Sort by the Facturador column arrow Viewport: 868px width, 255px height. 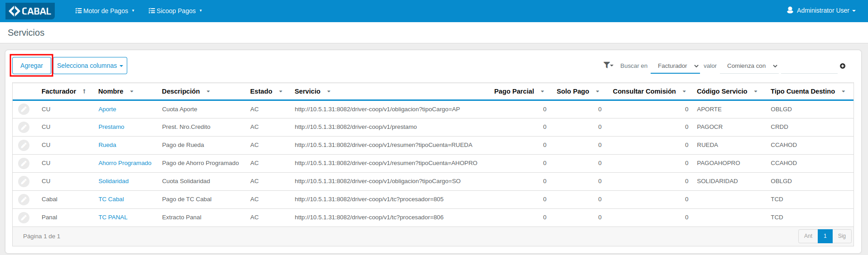(x=84, y=91)
